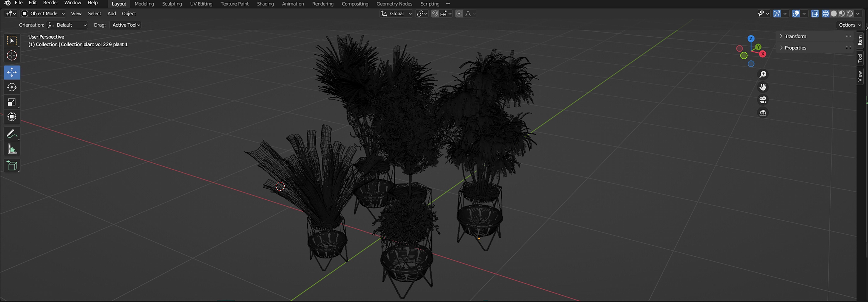Open the Render menu

point(51,3)
